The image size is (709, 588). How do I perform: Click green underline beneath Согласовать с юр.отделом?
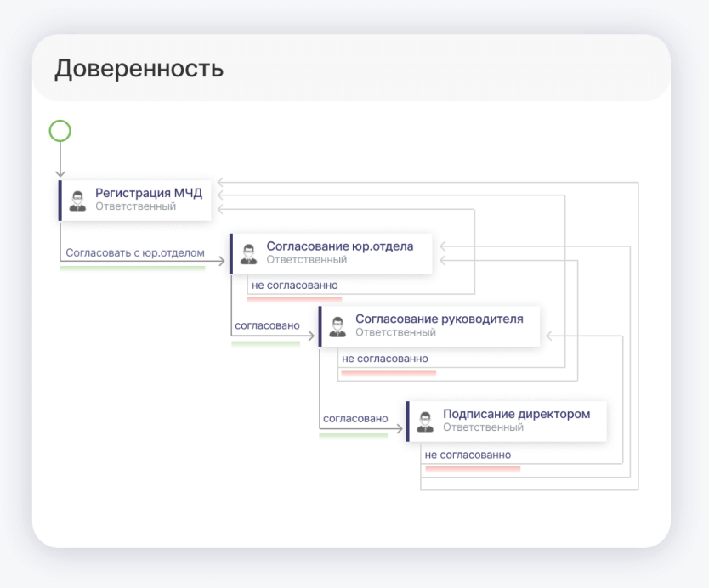coord(132,268)
